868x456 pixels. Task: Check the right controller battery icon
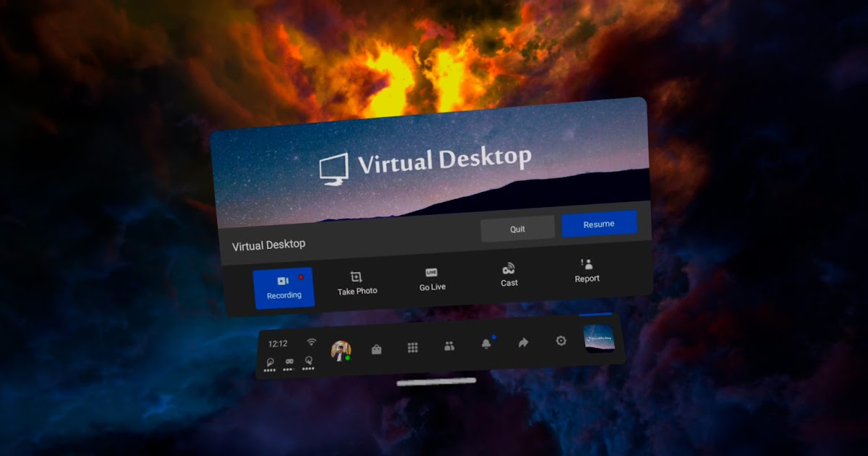(308, 363)
